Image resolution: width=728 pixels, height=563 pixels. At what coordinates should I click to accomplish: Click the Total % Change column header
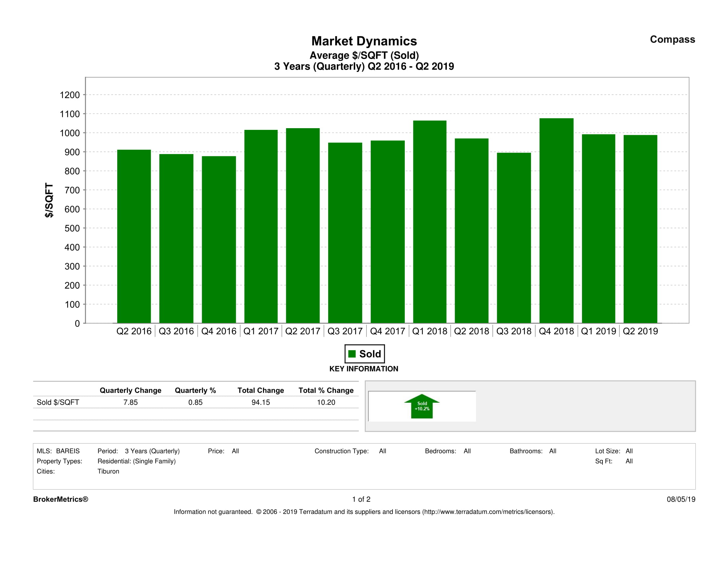coord(326,390)
